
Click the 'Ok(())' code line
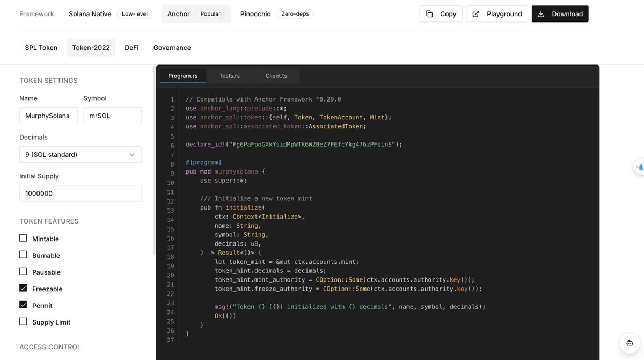point(225,316)
